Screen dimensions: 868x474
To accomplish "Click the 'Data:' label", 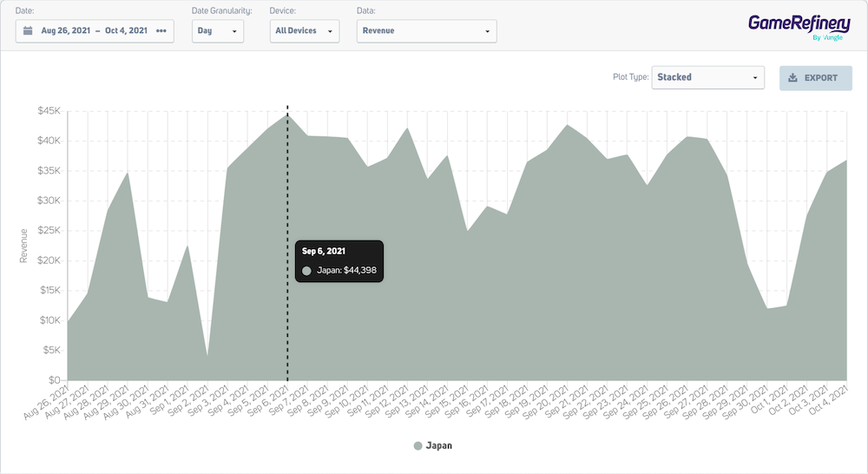I will [366, 10].
